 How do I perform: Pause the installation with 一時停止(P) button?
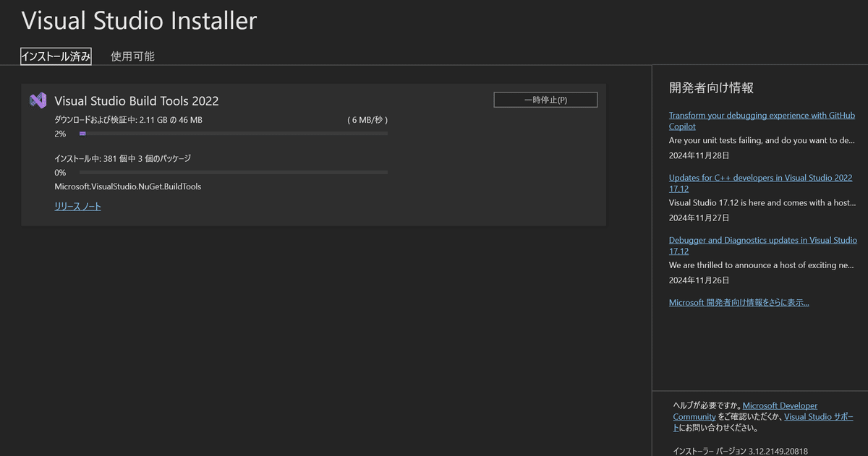point(545,100)
